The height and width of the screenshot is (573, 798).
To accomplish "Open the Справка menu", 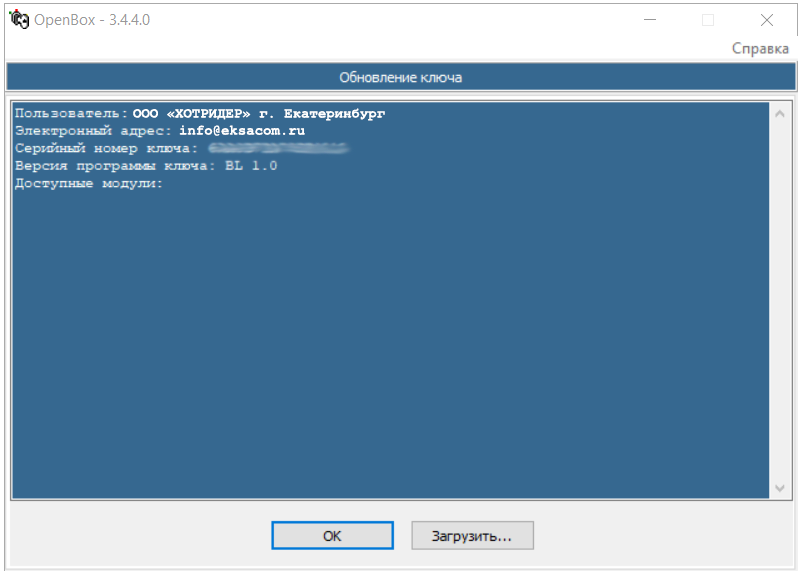I will point(760,48).
